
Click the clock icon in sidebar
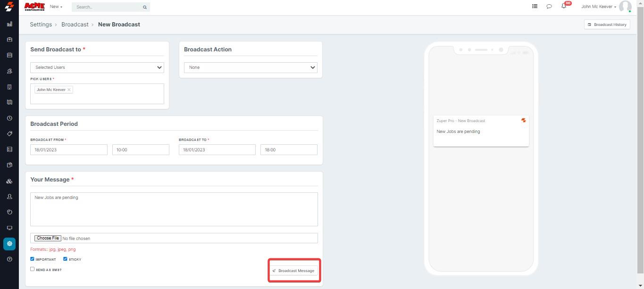(9, 118)
